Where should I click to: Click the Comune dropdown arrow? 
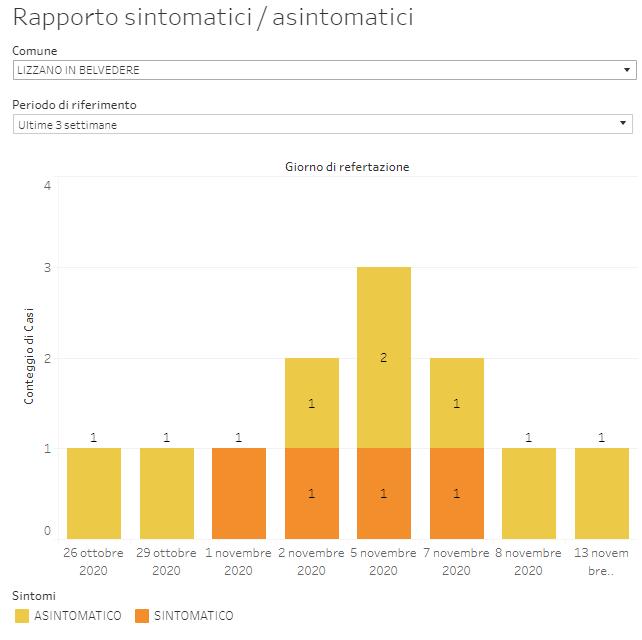pos(626,70)
